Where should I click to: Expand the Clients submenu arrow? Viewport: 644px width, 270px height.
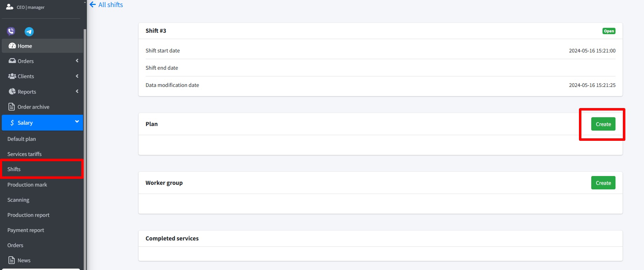(x=77, y=76)
